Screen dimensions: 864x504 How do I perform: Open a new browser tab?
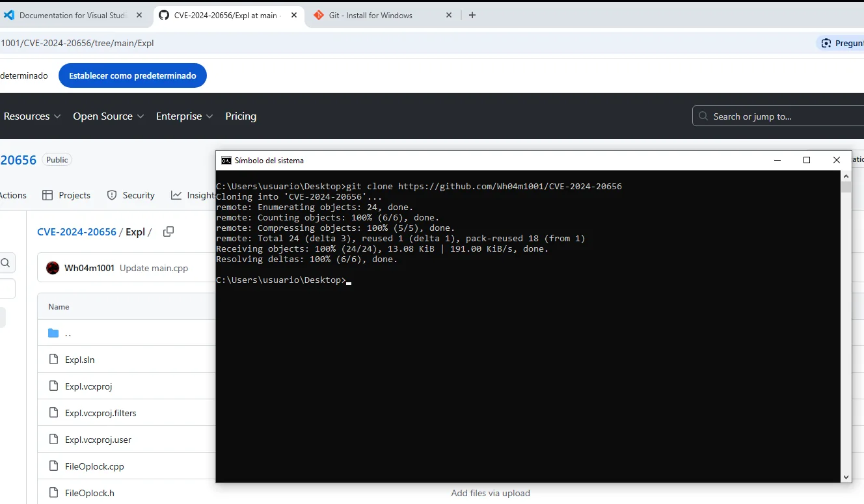coord(472,15)
